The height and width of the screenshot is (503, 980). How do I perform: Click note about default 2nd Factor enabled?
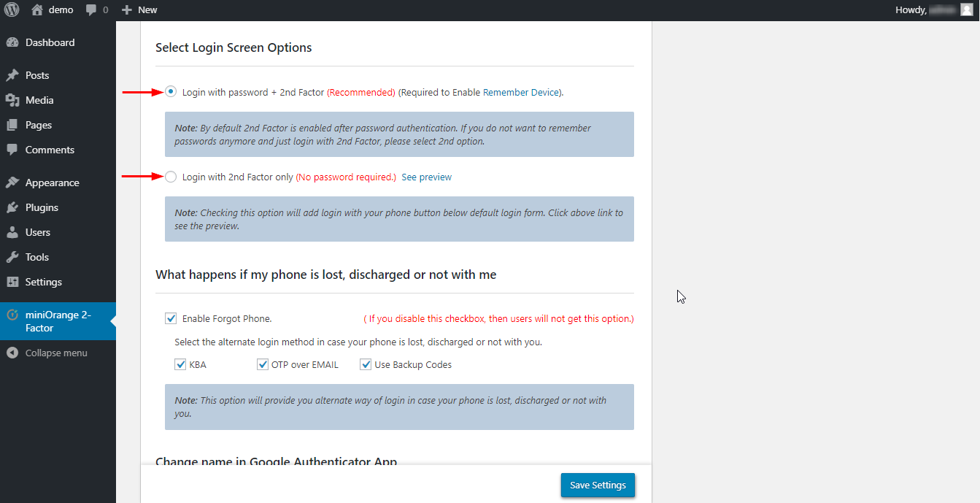click(399, 134)
